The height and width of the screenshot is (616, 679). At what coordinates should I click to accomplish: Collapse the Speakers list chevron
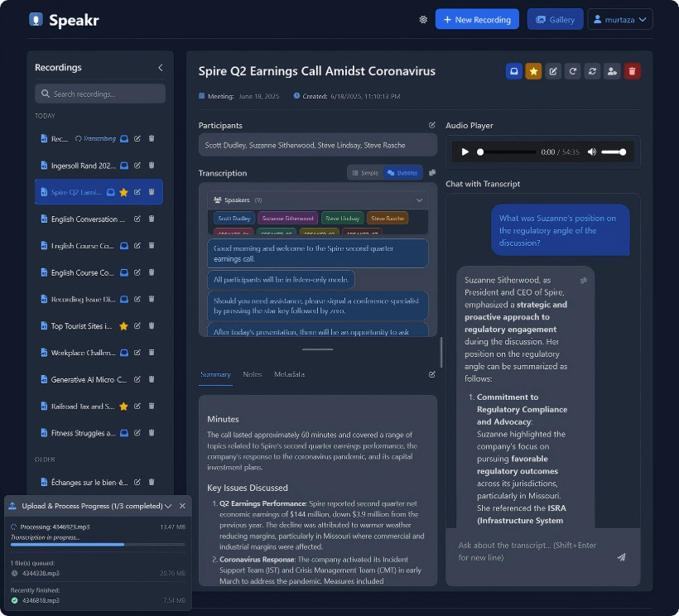pyautogui.click(x=419, y=200)
